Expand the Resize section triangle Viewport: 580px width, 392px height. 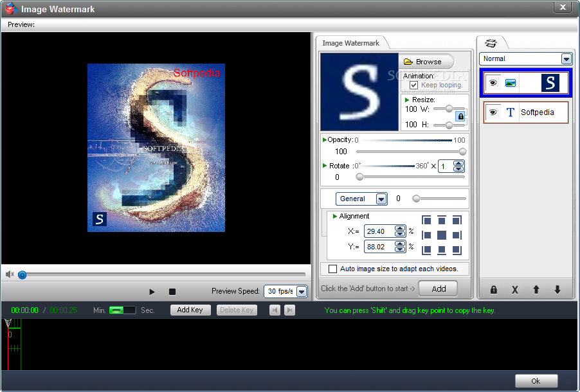click(x=407, y=100)
